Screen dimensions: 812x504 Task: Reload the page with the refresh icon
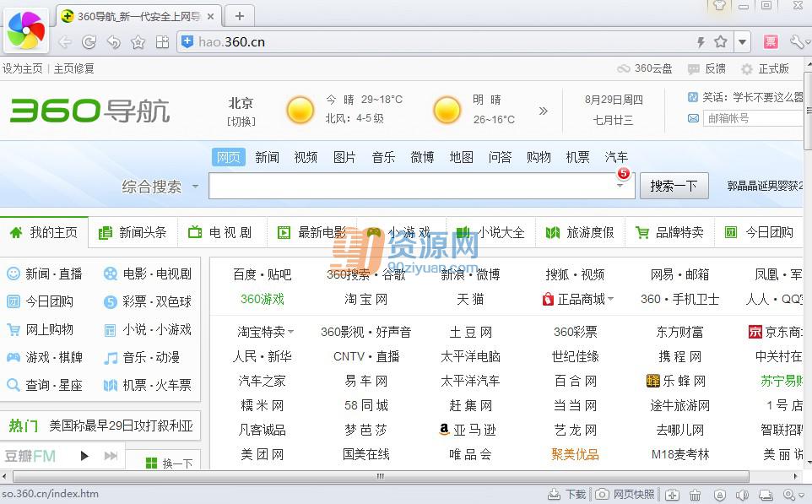tap(89, 42)
